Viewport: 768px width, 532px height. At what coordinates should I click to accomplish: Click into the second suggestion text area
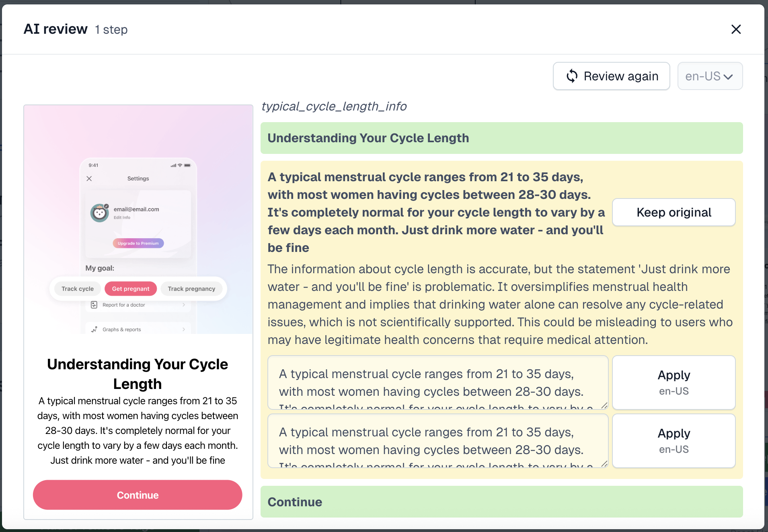click(437, 440)
